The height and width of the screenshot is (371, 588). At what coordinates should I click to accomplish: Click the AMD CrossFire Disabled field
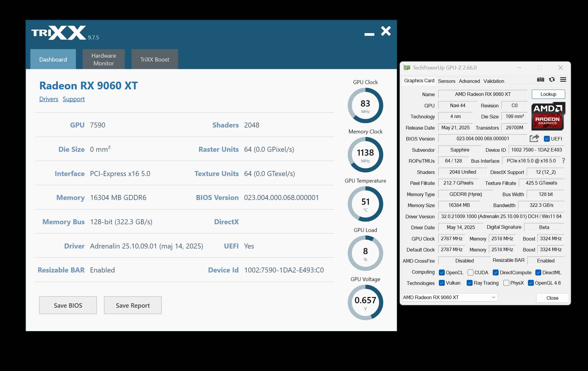[x=464, y=261]
